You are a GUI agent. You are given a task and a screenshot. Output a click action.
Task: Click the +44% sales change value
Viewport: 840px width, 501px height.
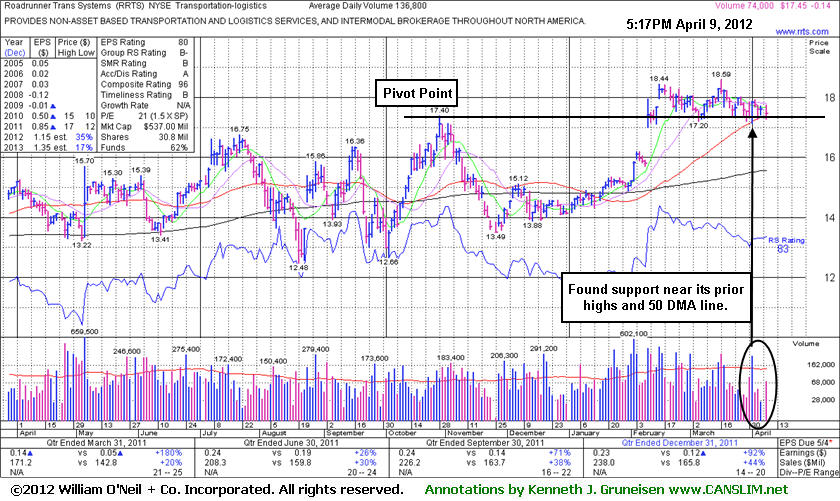click(754, 462)
